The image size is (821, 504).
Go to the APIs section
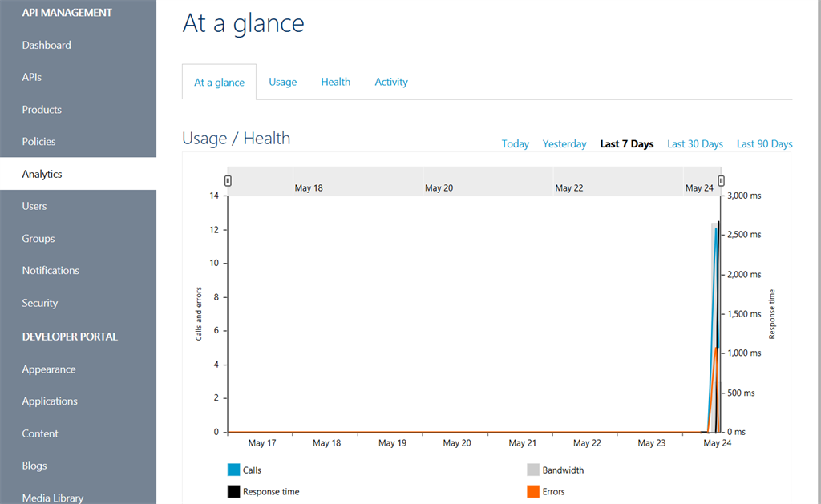click(32, 77)
